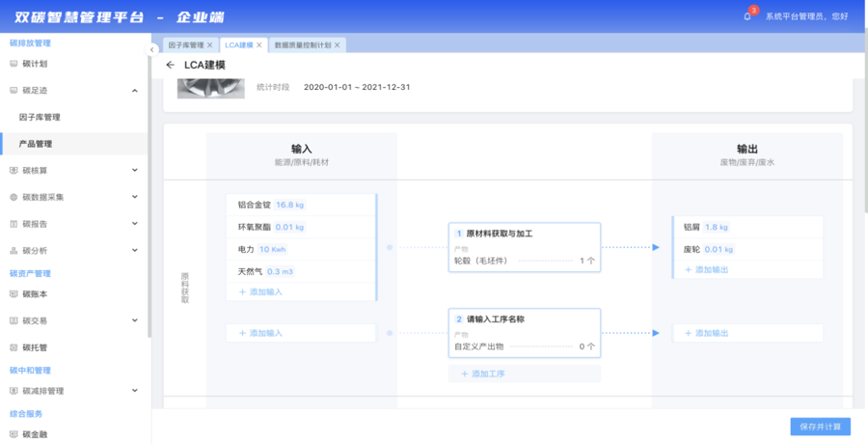Image resolution: width=868 pixels, height=444 pixels.
Task: Click the 碳账本 menu icon
Action: coord(14,294)
